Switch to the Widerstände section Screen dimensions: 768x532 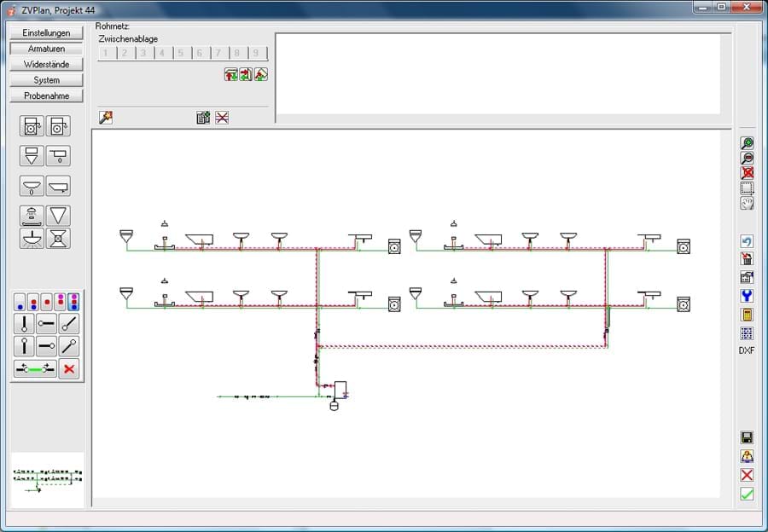point(47,64)
